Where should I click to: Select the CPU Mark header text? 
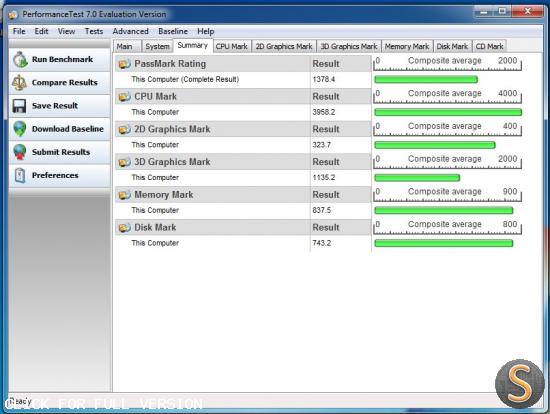(x=155, y=96)
